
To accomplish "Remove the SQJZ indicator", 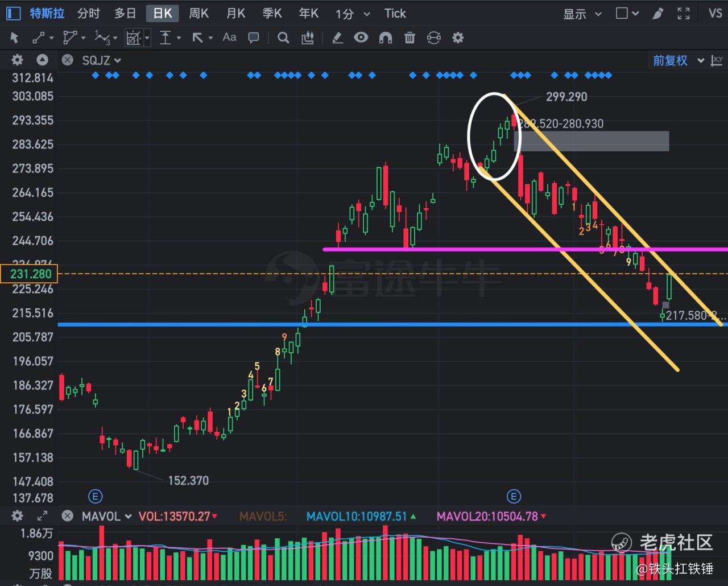I will click(x=67, y=60).
